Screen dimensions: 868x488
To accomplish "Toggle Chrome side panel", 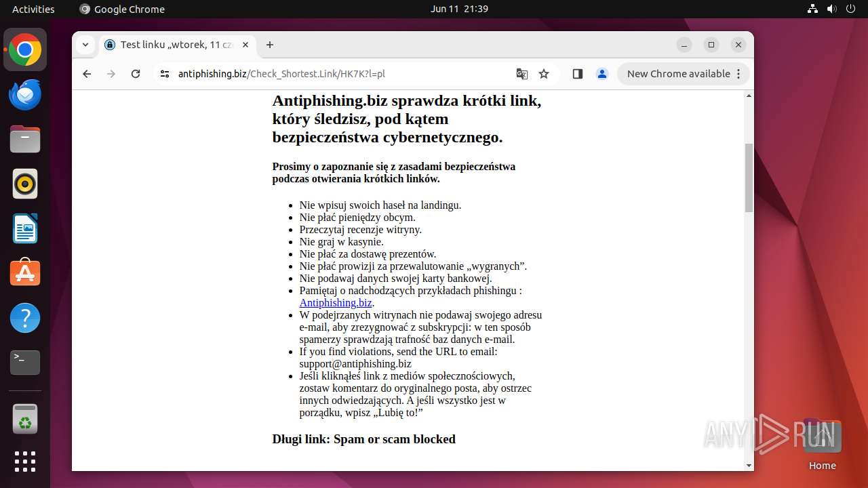I will pos(578,74).
